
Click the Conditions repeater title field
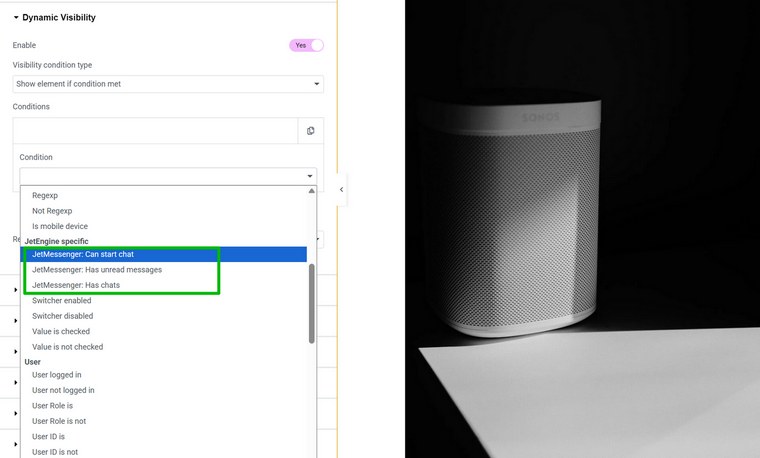click(155, 131)
